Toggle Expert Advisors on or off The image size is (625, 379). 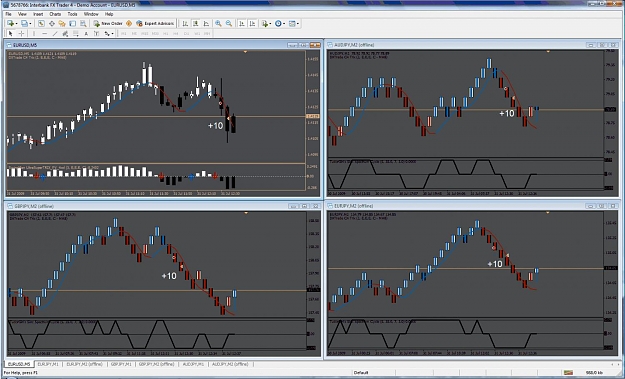[155, 24]
